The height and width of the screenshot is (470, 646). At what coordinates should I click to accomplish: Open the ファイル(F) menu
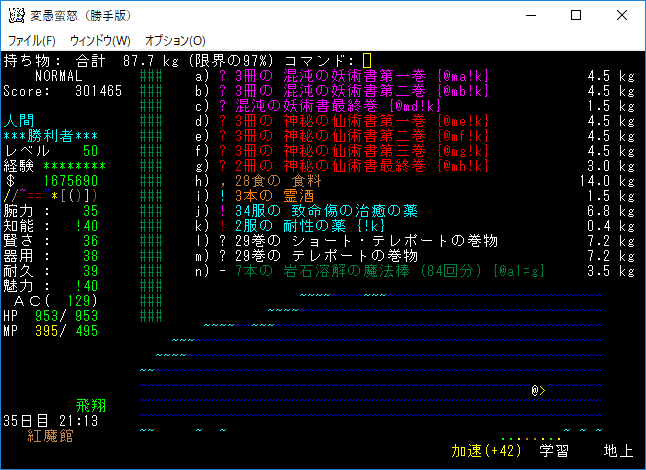click(32, 41)
